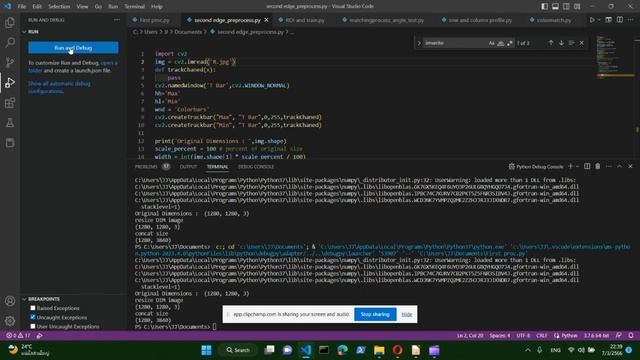Open the Explorer view in activity bar
This screenshot has width=640, height=360.
click(x=10, y=22)
